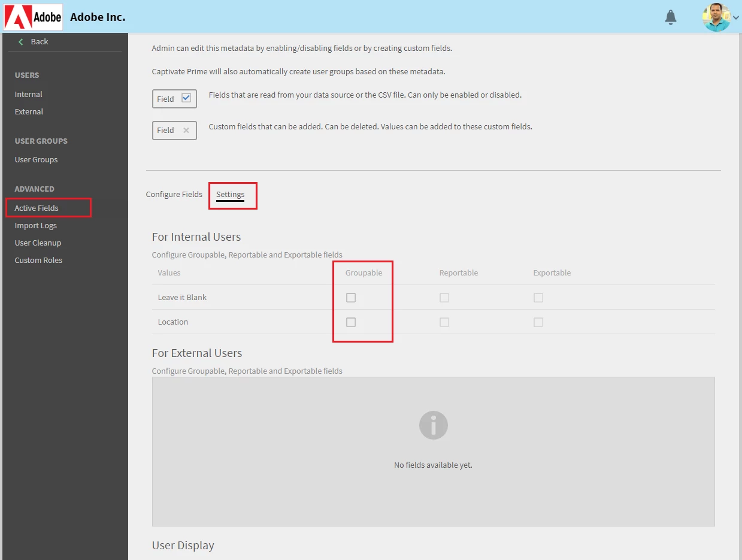Image resolution: width=742 pixels, height=560 pixels.
Task: Click 'No fields available yet.' message
Action: tap(434, 465)
